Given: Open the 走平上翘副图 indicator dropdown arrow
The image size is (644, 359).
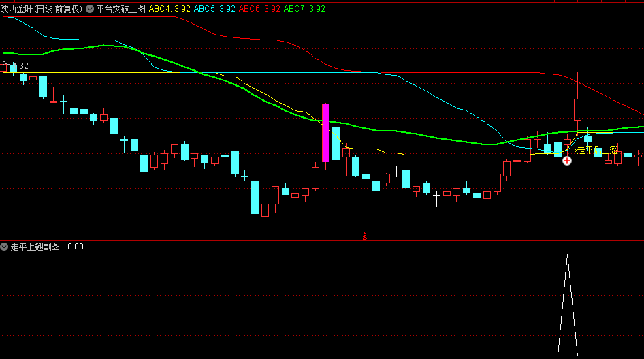Looking at the screenshot, I should [x=4, y=247].
